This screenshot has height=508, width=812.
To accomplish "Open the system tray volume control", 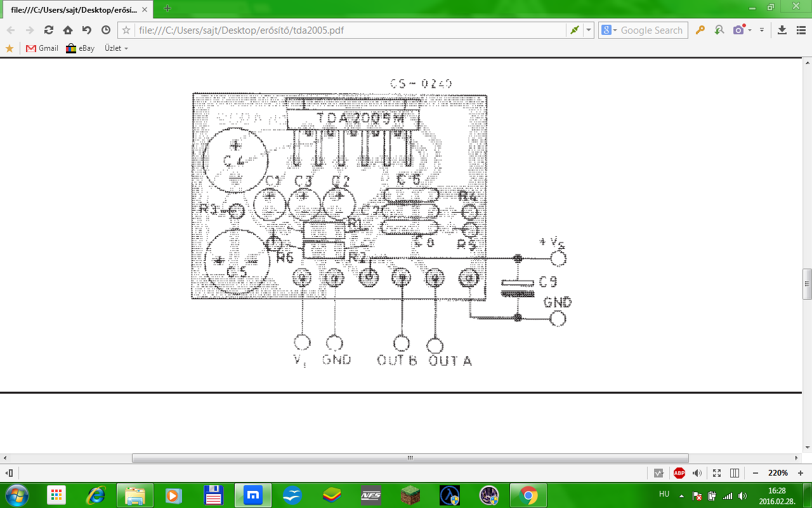I will [743, 495].
